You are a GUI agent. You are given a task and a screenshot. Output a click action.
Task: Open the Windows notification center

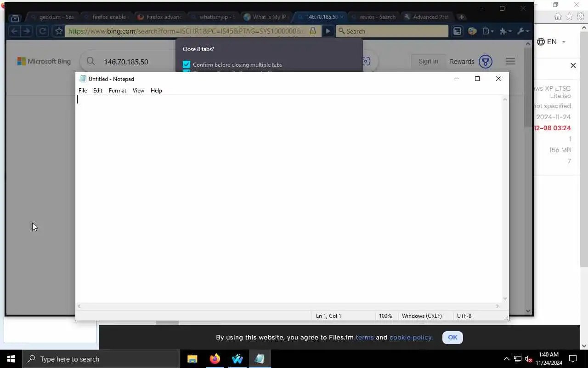(x=573, y=359)
